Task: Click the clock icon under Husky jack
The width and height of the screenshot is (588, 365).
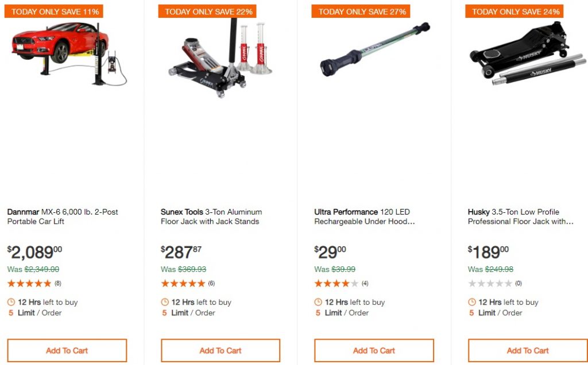Action: (x=472, y=302)
